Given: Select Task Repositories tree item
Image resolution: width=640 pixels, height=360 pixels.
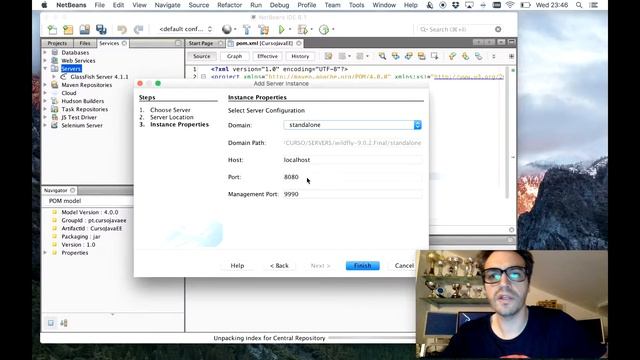Looking at the screenshot, I should point(84,109).
